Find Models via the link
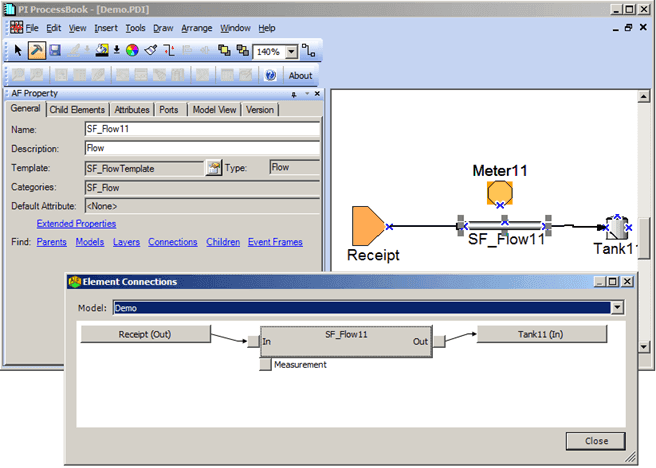The width and height of the screenshot is (656, 468). tap(90, 242)
